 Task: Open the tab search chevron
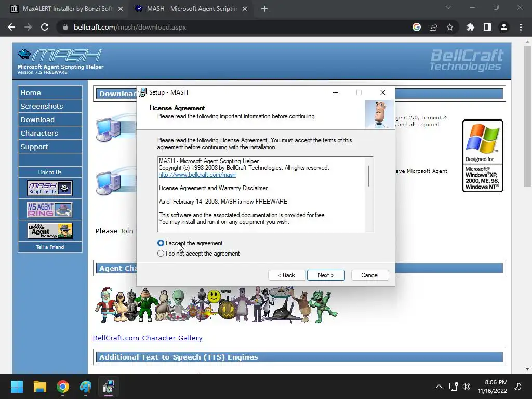(x=448, y=7)
